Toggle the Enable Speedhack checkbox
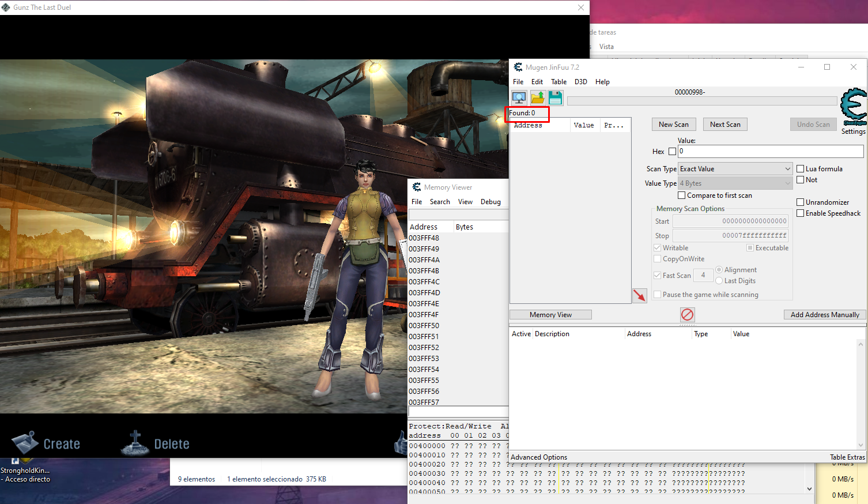Viewport: 868px width, 504px height. tap(800, 213)
